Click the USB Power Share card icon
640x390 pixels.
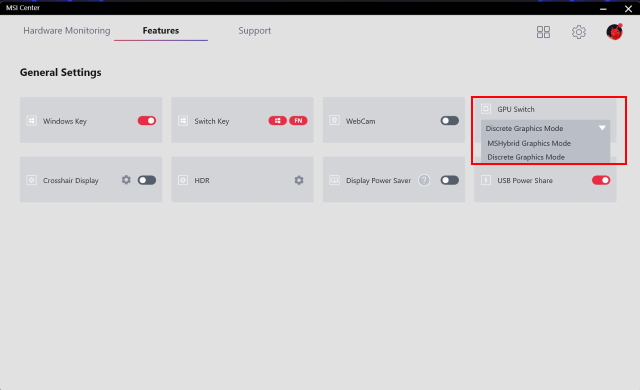point(486,180)
